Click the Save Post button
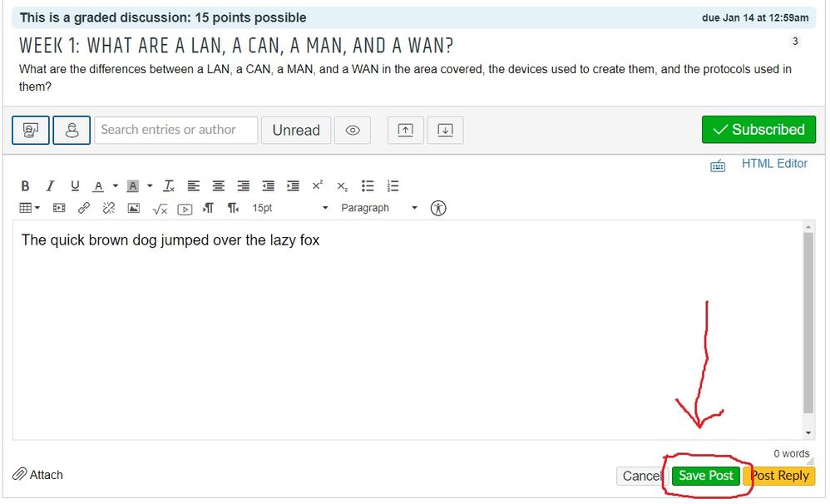 (705, 476)
